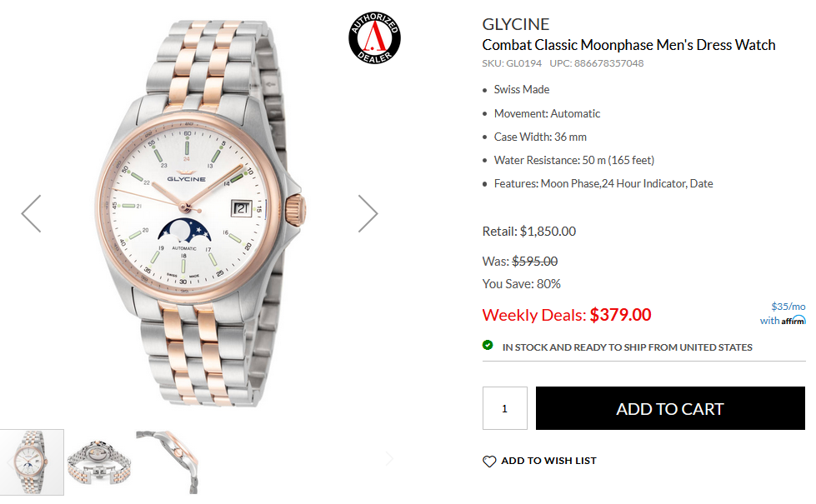Click the Authorized Dealer badge icon

[375, 38]
